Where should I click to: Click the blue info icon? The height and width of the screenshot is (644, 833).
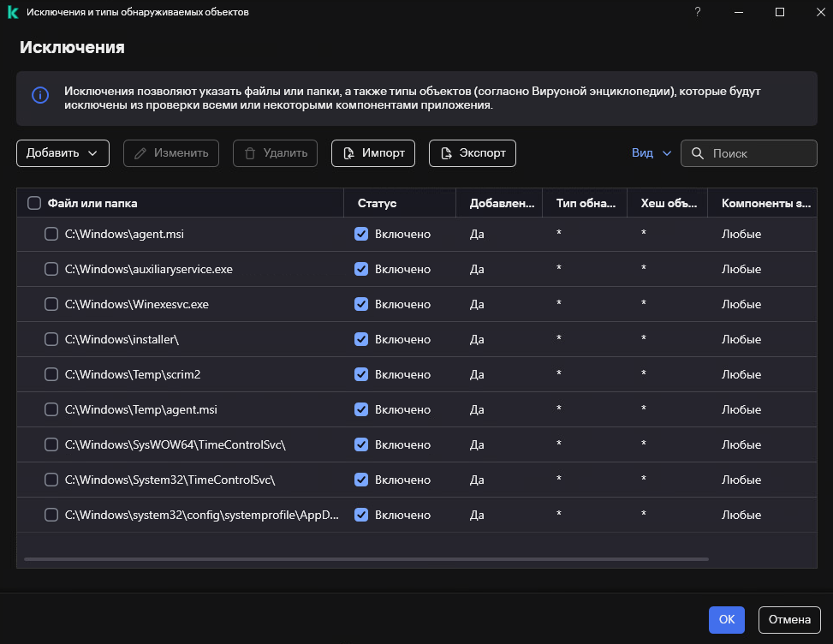tap(40, 95)
